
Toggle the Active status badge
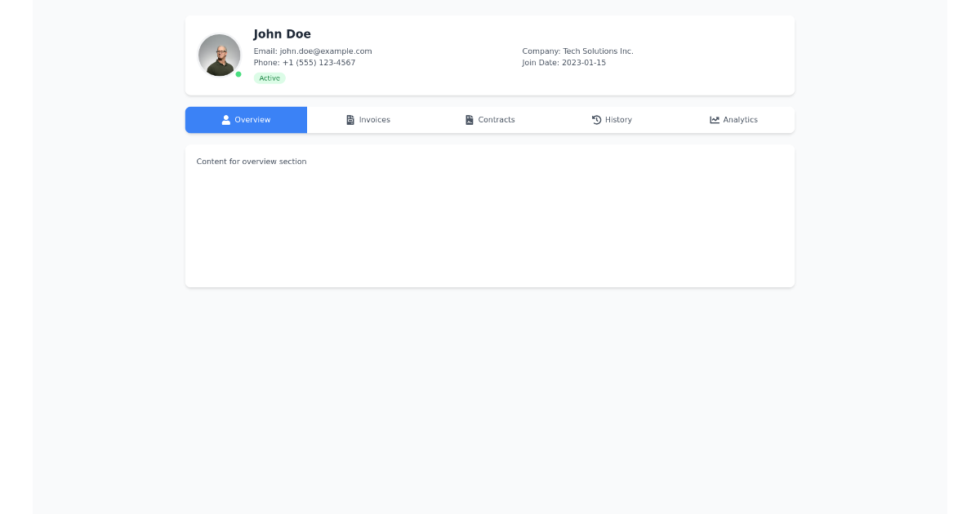[x=269, y=78]
